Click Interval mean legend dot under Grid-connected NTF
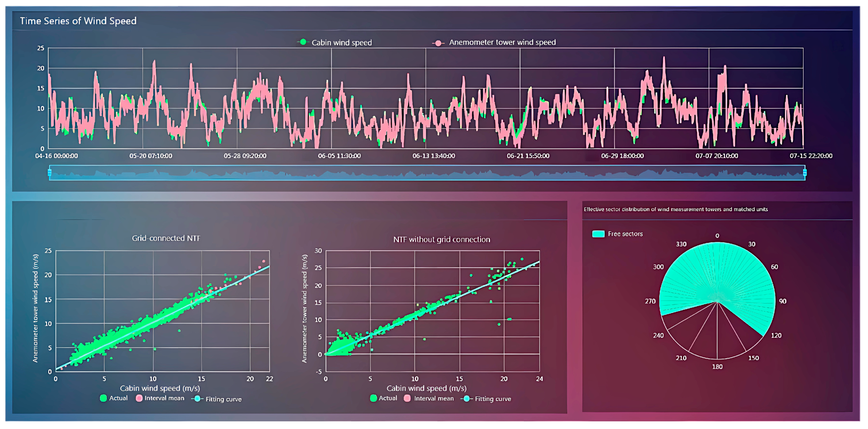 (x=139, y=398)
